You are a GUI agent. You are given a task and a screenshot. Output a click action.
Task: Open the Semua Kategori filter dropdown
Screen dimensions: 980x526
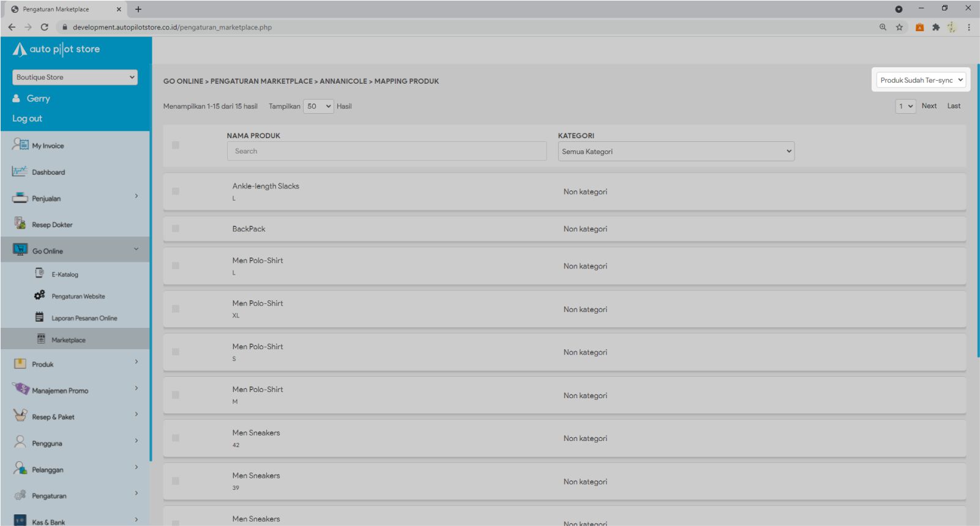tap(676, 152)
